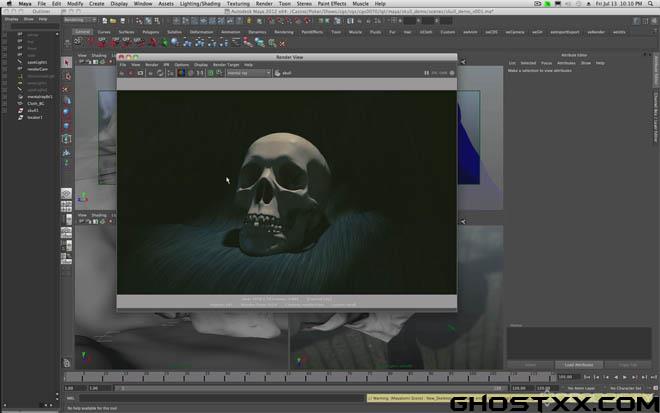Click the MEL command line input
The width and height of the screenshot is (660, 413).
221,398
